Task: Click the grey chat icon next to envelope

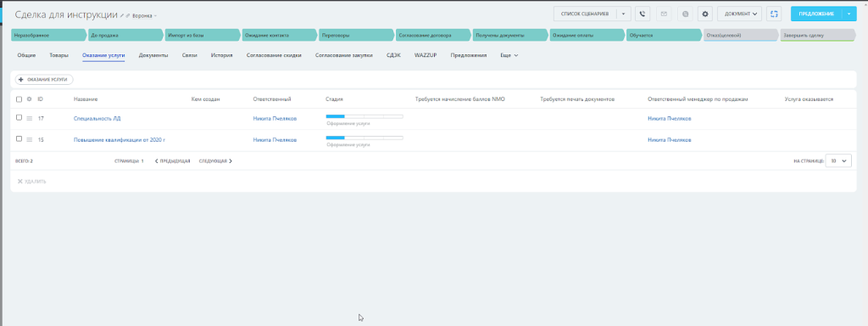Action: (685, 14)
